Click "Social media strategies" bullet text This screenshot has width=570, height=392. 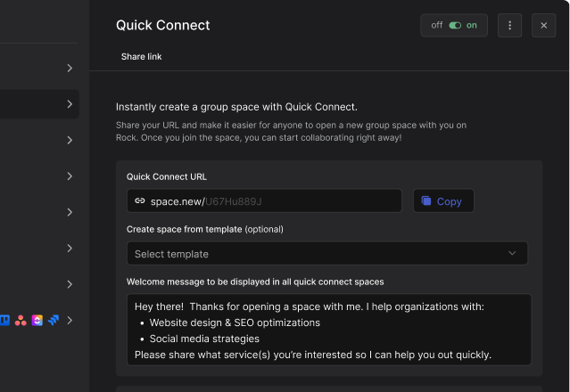(x=204, y=339)
